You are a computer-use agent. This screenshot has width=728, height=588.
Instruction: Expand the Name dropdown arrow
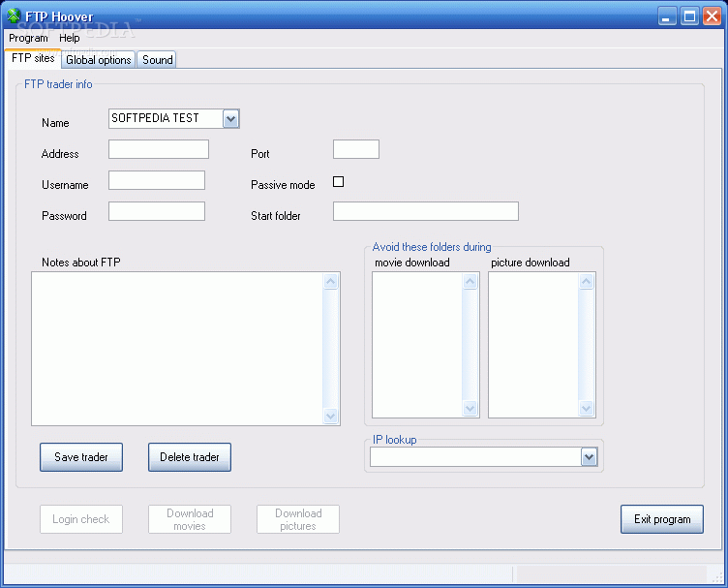tap(230, 119)
